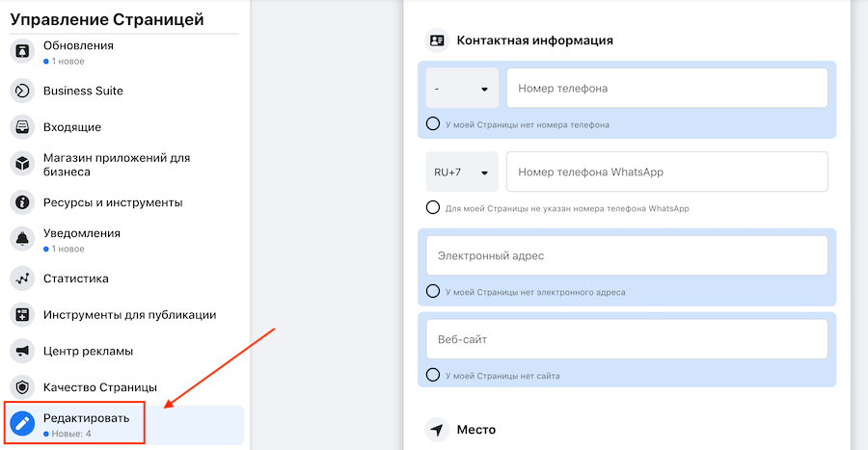868x450 pixels.
Task: Open Качество Страницы menu item
Action: pos(99,386)
